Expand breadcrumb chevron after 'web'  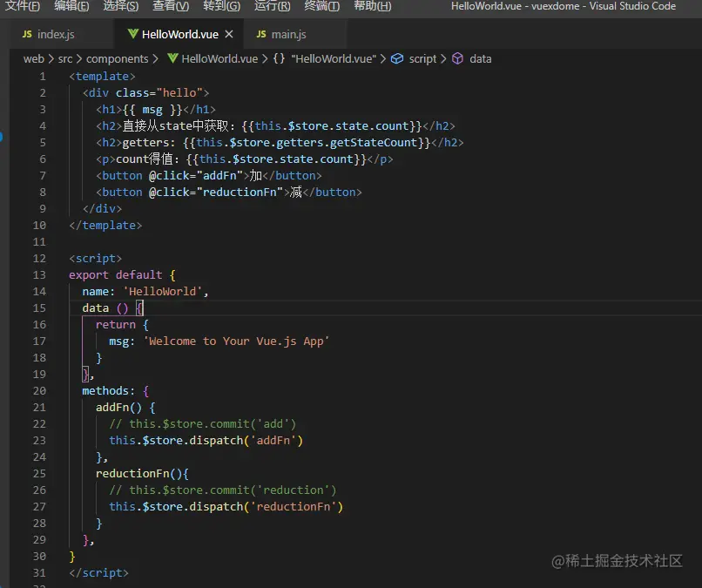pos(51,59)
